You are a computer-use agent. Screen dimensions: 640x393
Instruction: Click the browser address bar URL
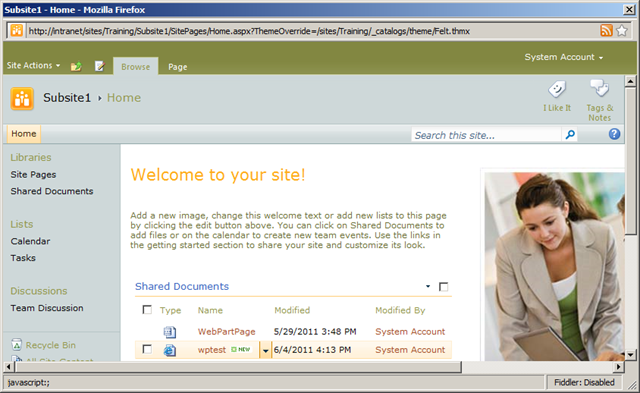tap(249, 31)
